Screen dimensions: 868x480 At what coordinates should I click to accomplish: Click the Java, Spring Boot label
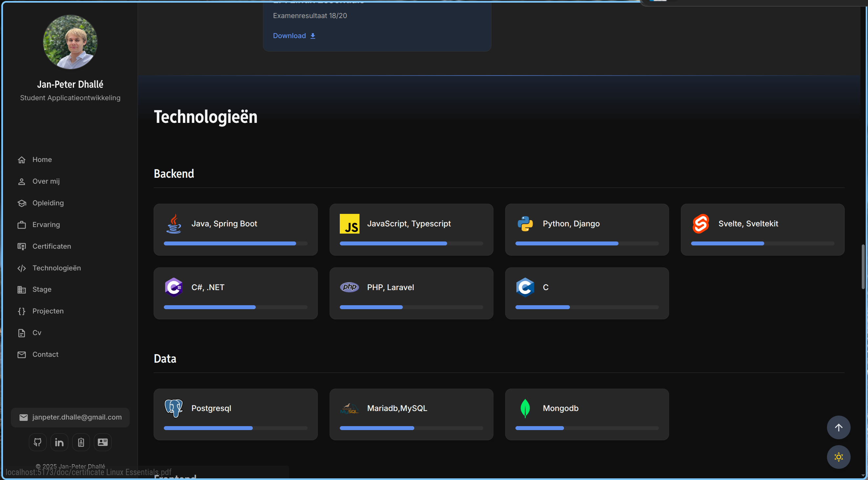(x=224, y=224)
